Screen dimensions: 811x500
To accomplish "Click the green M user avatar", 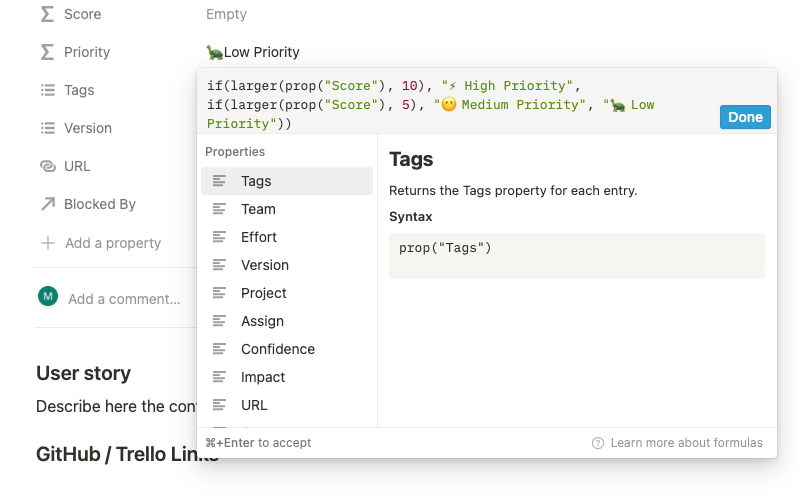I will click(x=48, y=296).
